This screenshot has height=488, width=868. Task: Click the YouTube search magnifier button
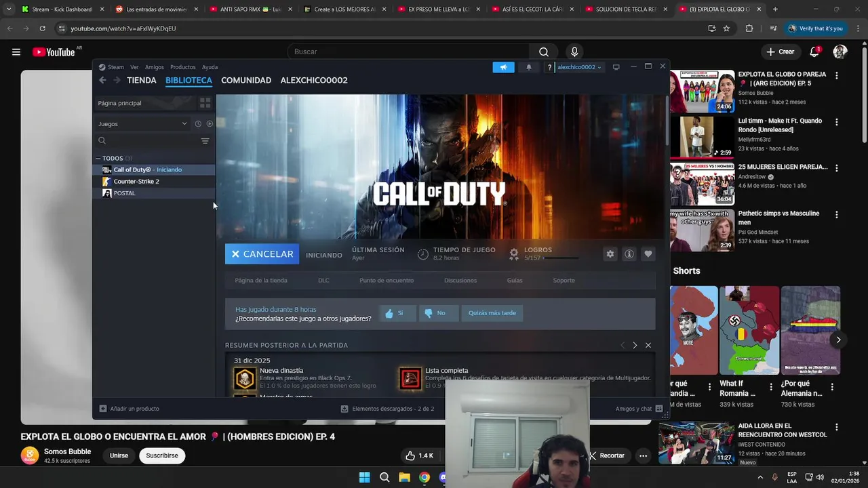(x=544, y=52)
